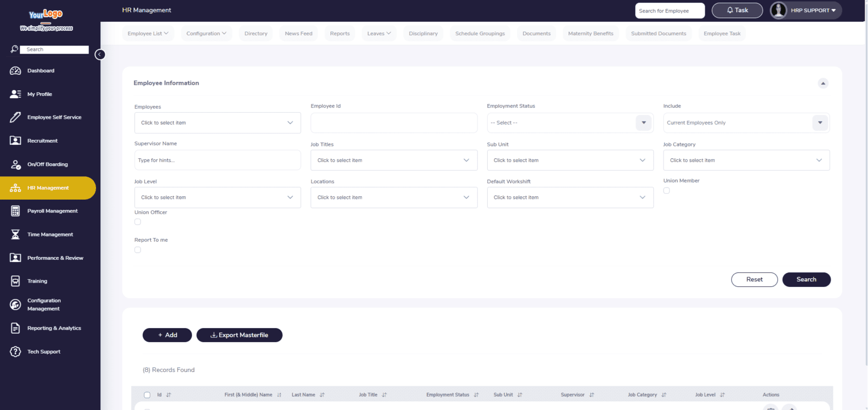
Task: Sort table by Last Name column
Action: click(322, 395)
